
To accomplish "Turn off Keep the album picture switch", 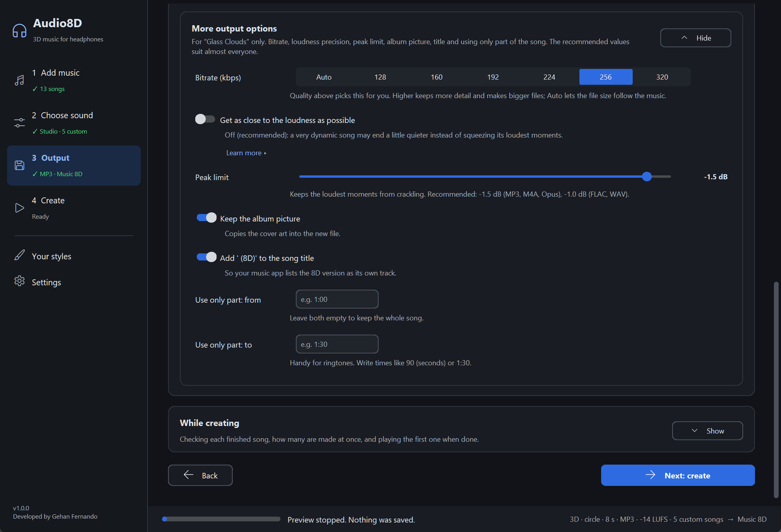I will pyautogui.click(x=206, y=218).
